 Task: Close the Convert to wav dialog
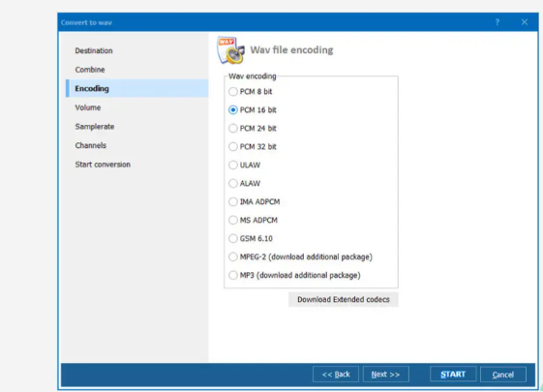tap(525, 22)
